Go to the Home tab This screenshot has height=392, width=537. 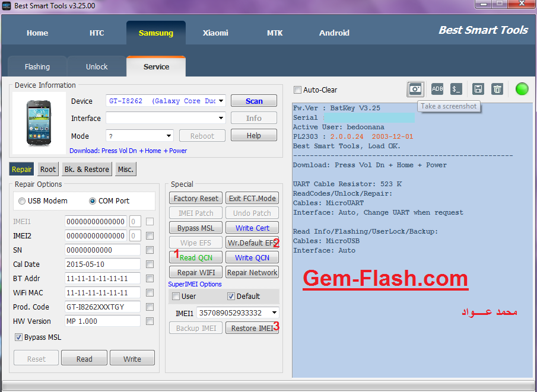coord(37,33)
